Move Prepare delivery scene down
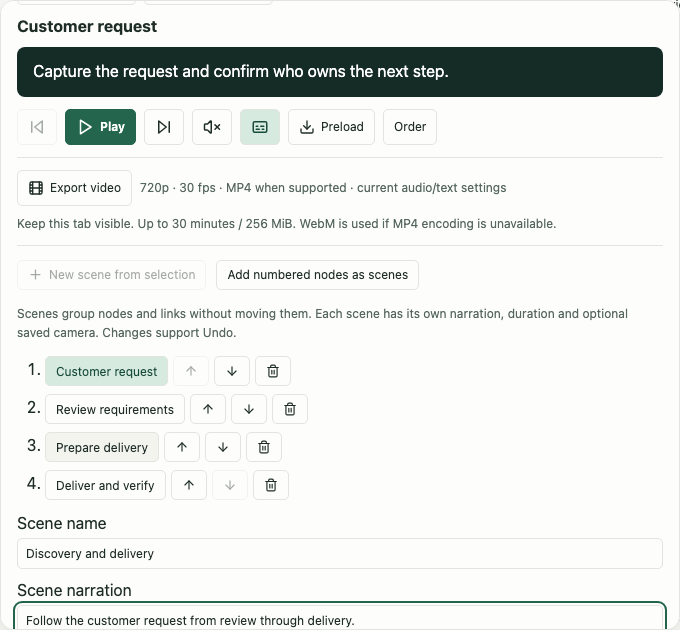The width and height of the screenshot is (680, 630). pos(223,447)
